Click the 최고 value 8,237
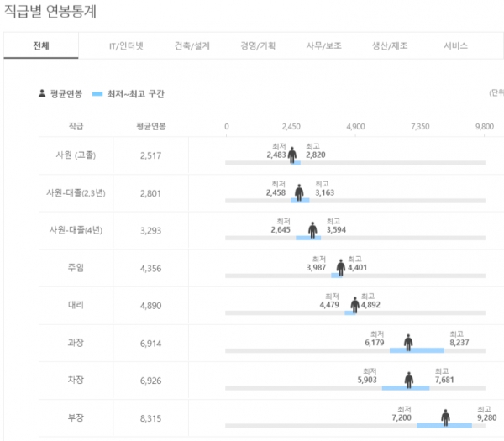The height and width of the screenshot is (441, 504). pyautogui.click(x=459, y=343)
